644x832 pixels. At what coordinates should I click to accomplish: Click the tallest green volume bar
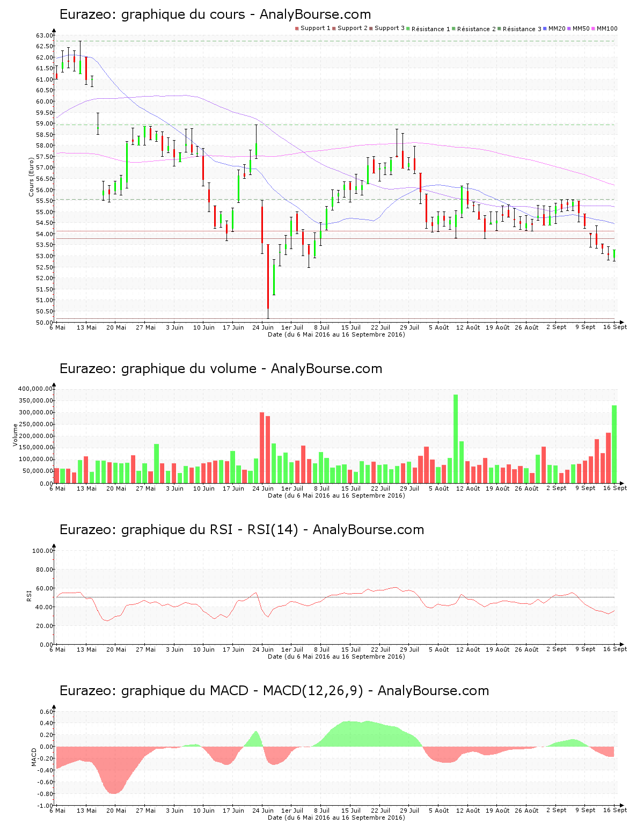pyautogui.click(x=456, y=439)
